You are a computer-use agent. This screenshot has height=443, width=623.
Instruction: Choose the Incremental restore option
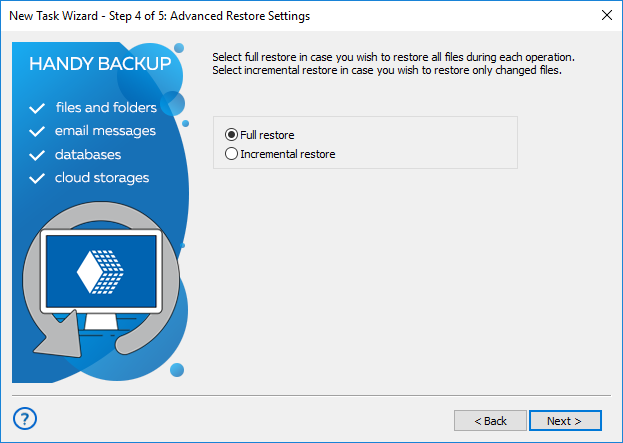coord(232,154)
